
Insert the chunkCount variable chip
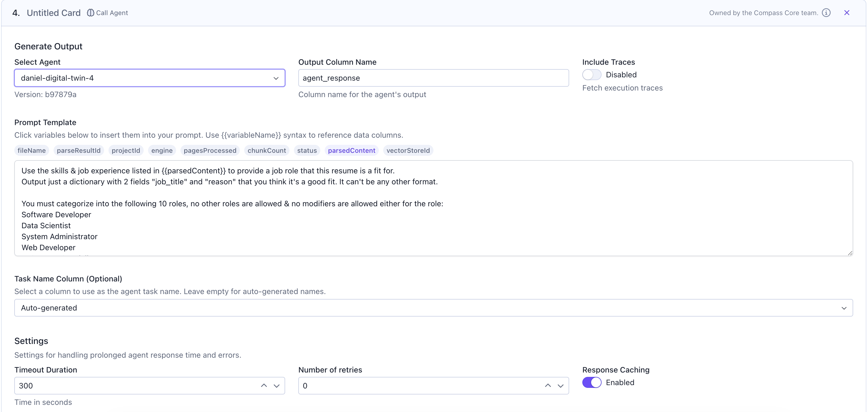tap(266, 151)
